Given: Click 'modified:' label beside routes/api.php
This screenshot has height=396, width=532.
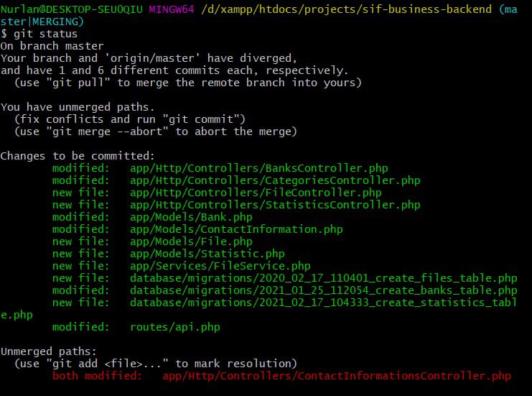Looking at the screenshot, I should [x=80, y=327].
